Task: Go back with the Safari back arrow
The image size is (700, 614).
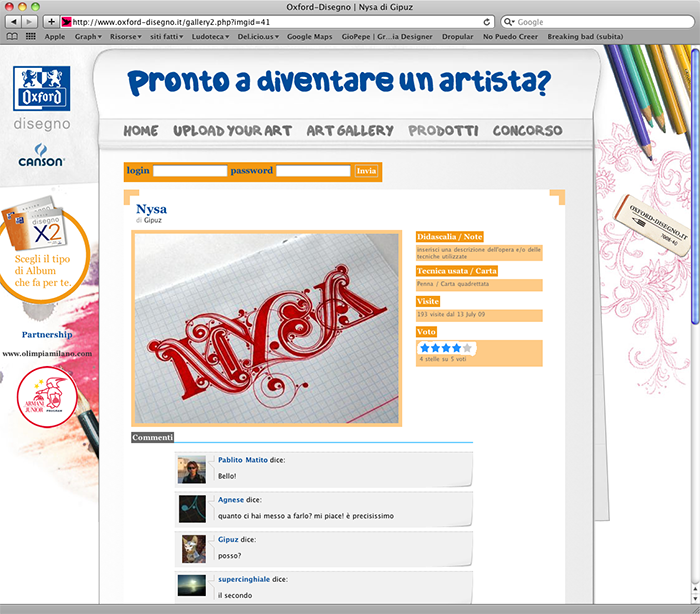Action: (x=14, y=21)
